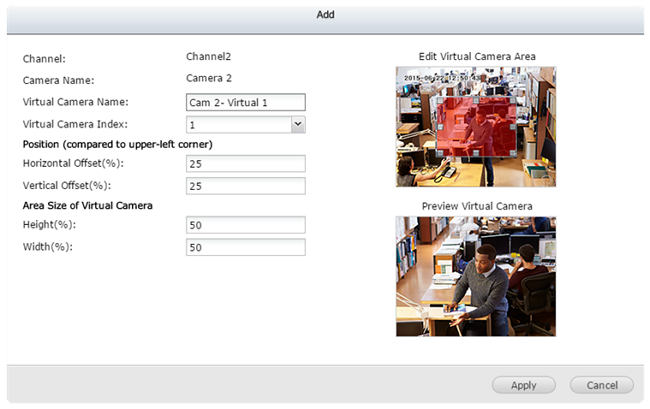This screenshot has width=650, height=409.
Task: Click the bottom-left resize handle of red area
Action: click(440, 153)
